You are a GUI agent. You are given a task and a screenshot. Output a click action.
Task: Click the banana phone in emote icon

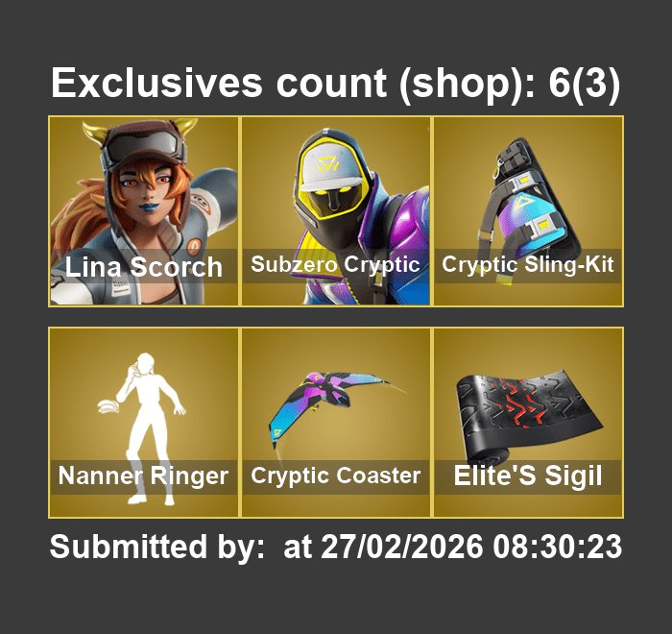point(110,405)
